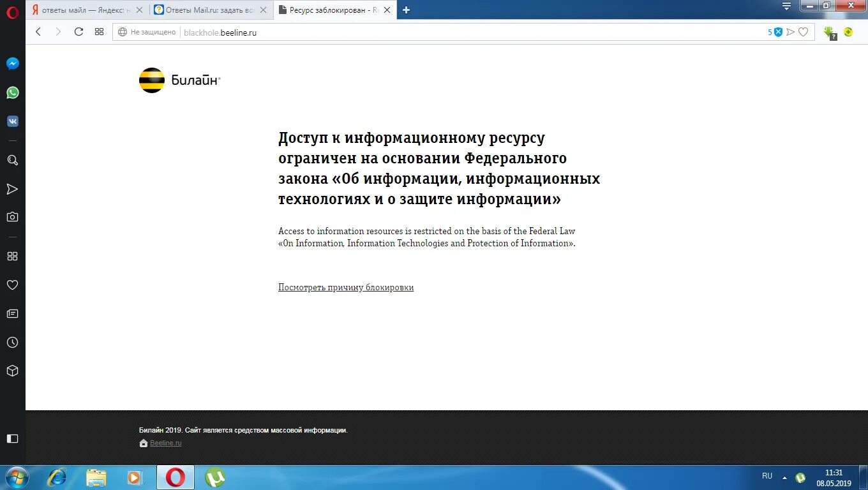
Task: Open Messenger in the Opera sidebar
Action: click(x=13, y=64)
